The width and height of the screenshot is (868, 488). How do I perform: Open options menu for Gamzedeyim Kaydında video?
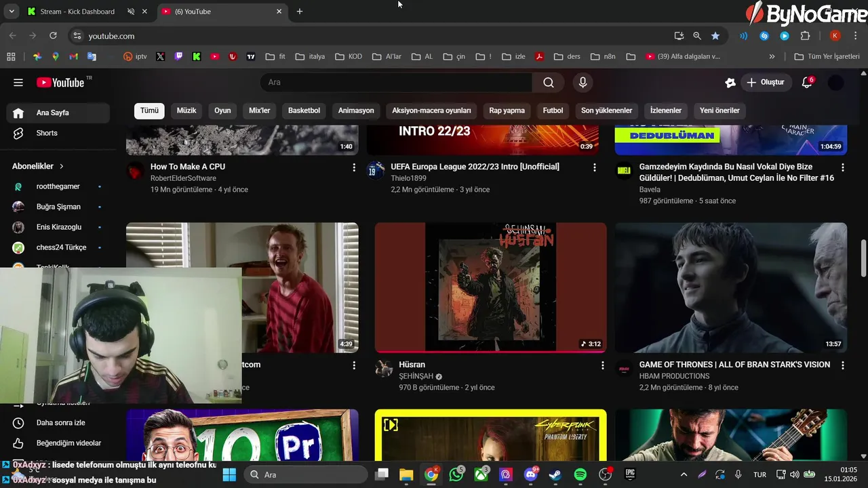pyautogui.click(x=843, y=167)
